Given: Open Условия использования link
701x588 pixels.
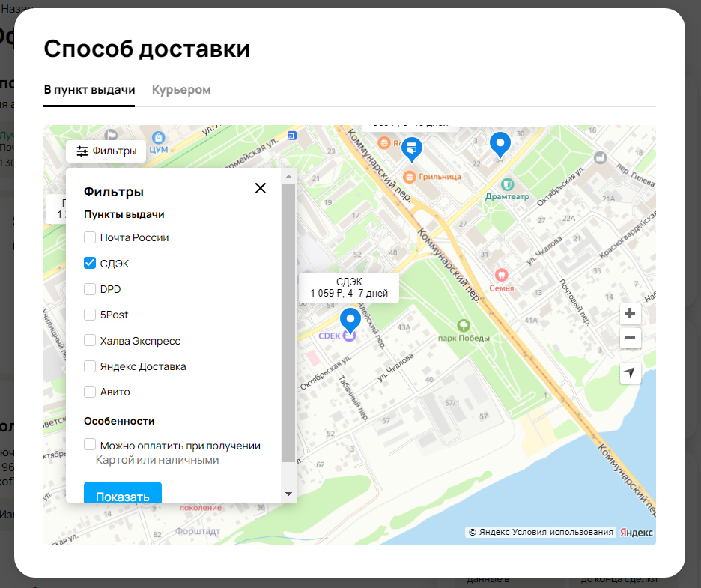Looking at the screenshot, I should pos(562,532).
